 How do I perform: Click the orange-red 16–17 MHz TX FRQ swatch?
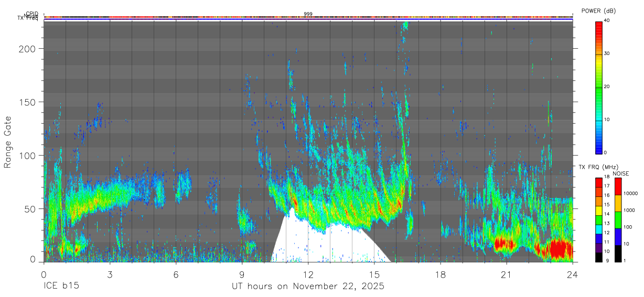click(x=598, y=192)
